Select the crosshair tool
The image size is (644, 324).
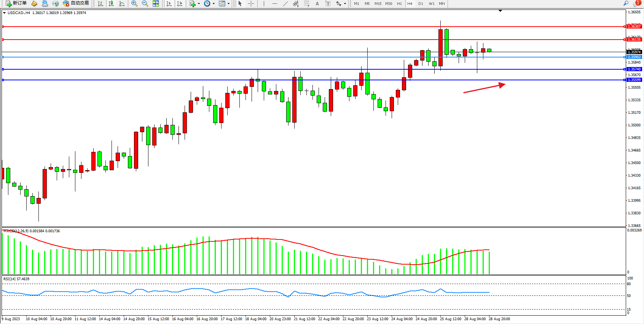251,3
